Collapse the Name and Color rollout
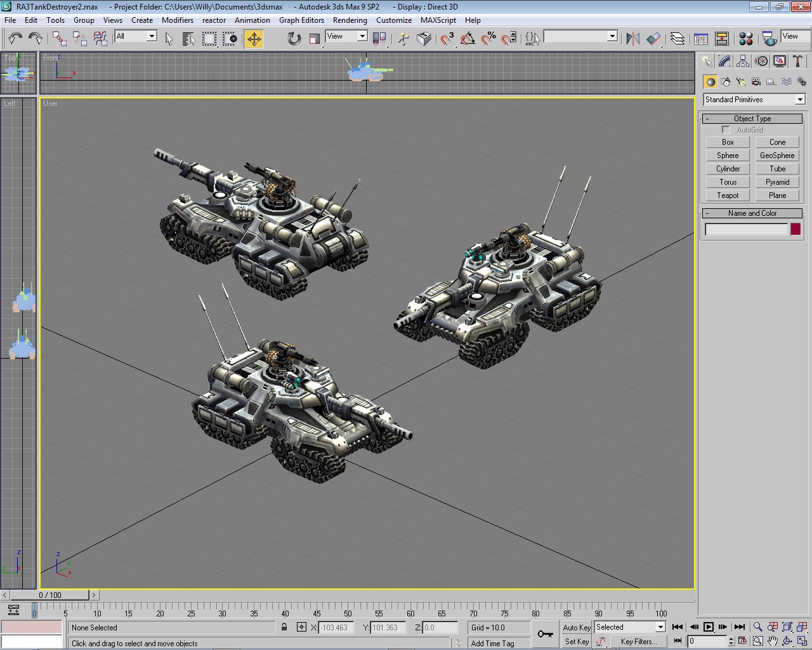Image resolution: width=812 pixels, height=650 pixels. (x=752, y=213)
